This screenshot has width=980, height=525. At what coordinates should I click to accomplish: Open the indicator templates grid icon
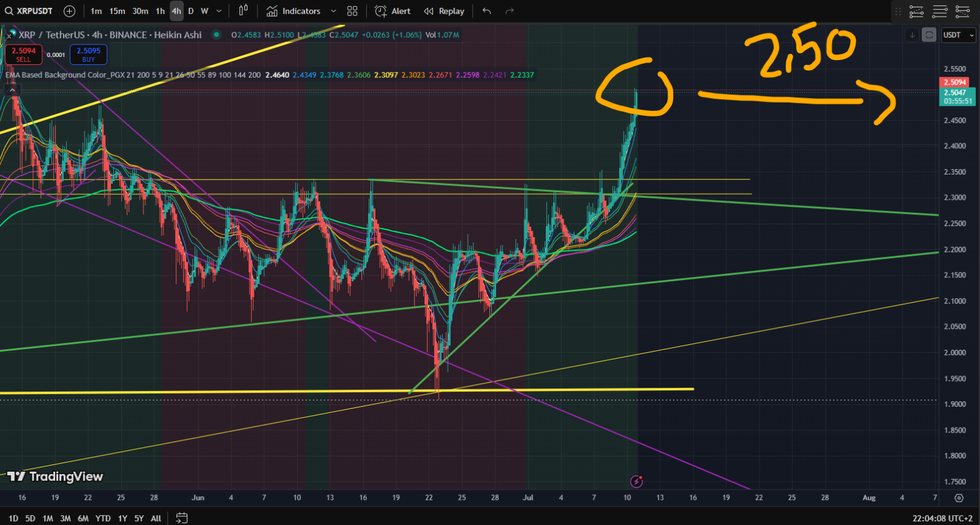[x=352, y=11]
